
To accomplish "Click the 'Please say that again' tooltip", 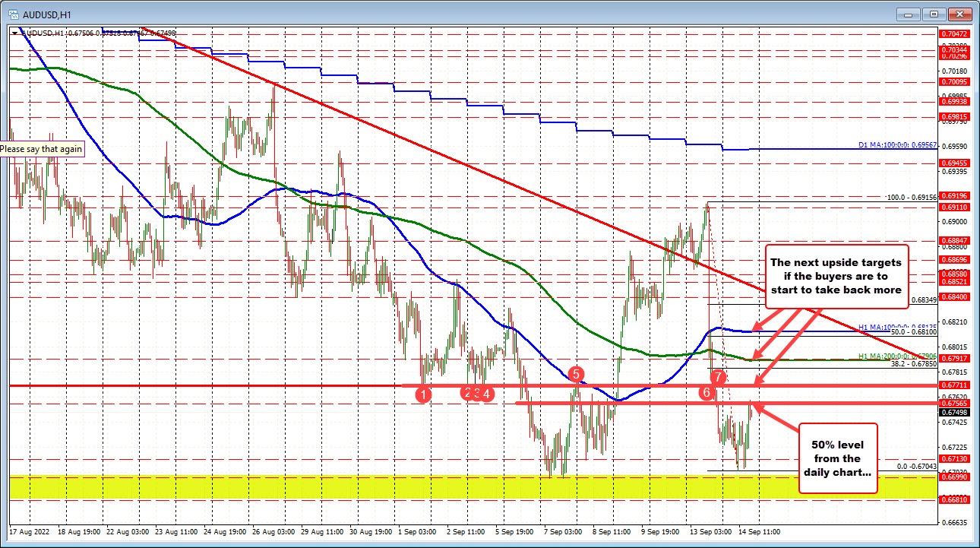I will tap(41, 149).
